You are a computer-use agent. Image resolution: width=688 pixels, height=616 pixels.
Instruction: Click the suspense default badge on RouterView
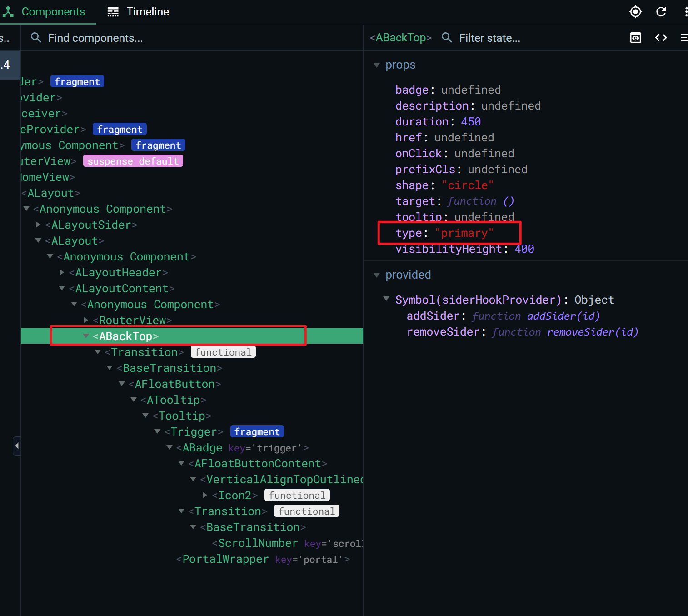tap(133, 161)
